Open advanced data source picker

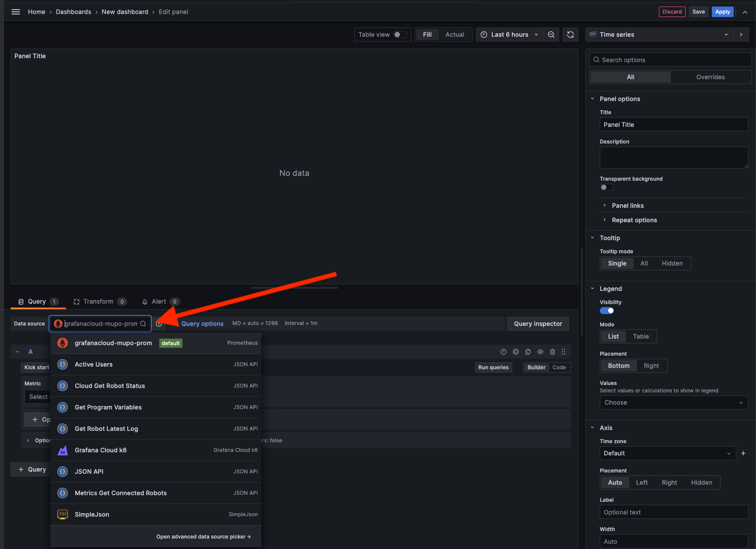(203, 537)
